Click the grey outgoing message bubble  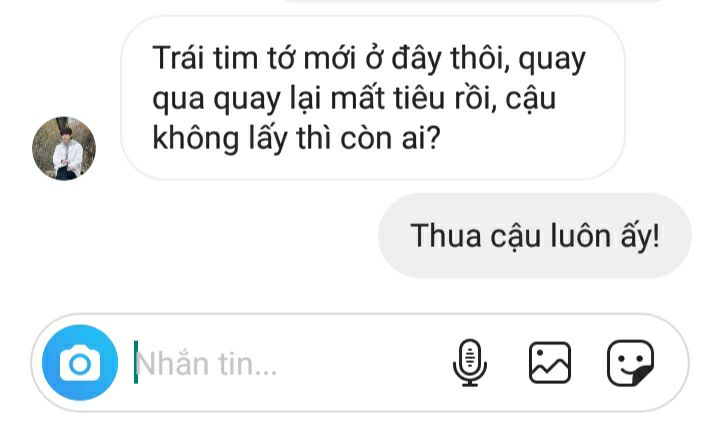pyautogui.click(x=535, y=236)
